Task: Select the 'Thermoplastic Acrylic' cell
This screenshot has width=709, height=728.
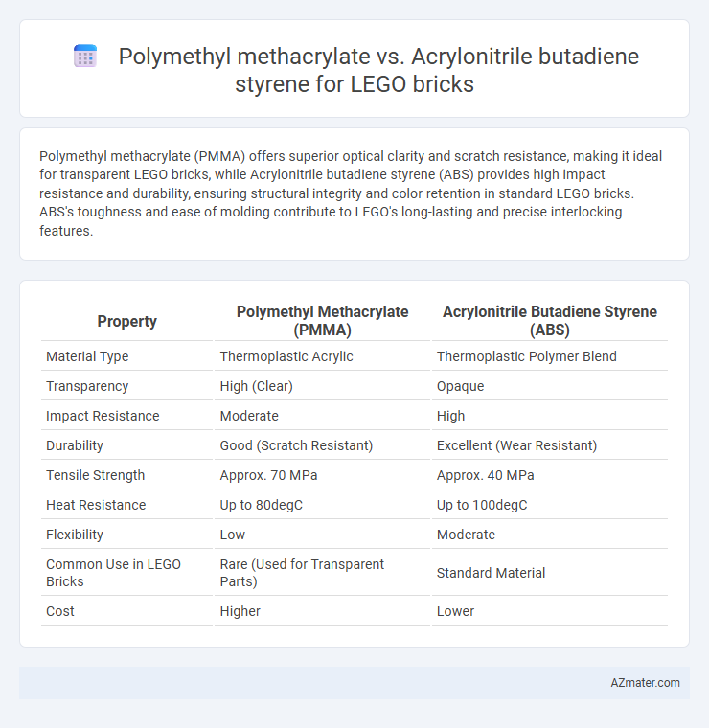Action: (x=286, y=356)
